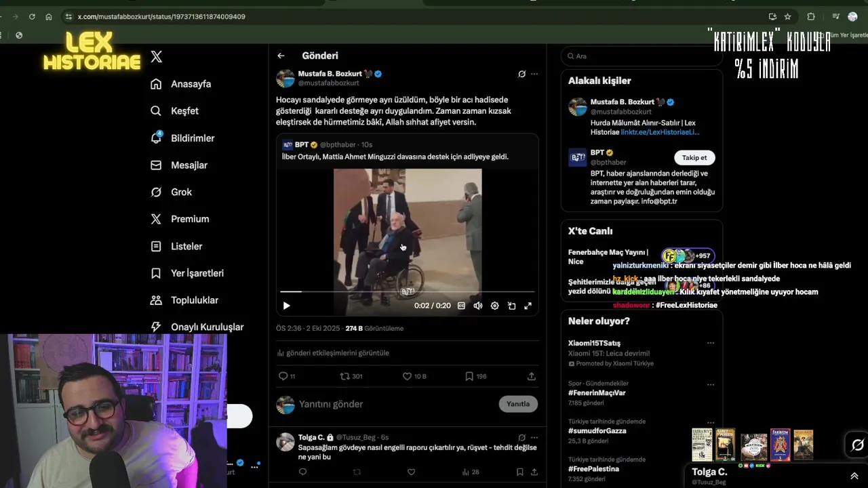The image size is (868, 488).
Task: Share Tolga C. comment
Action: 534,472
